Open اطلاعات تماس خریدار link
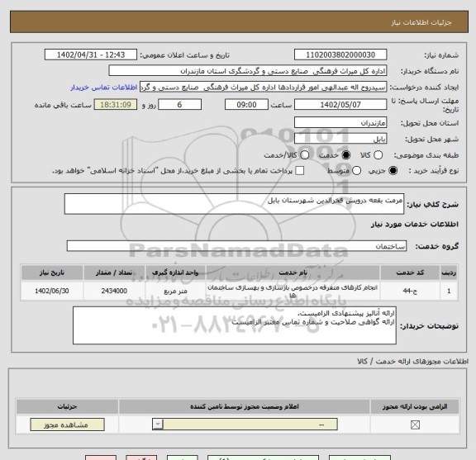 [x=104, y=88]
